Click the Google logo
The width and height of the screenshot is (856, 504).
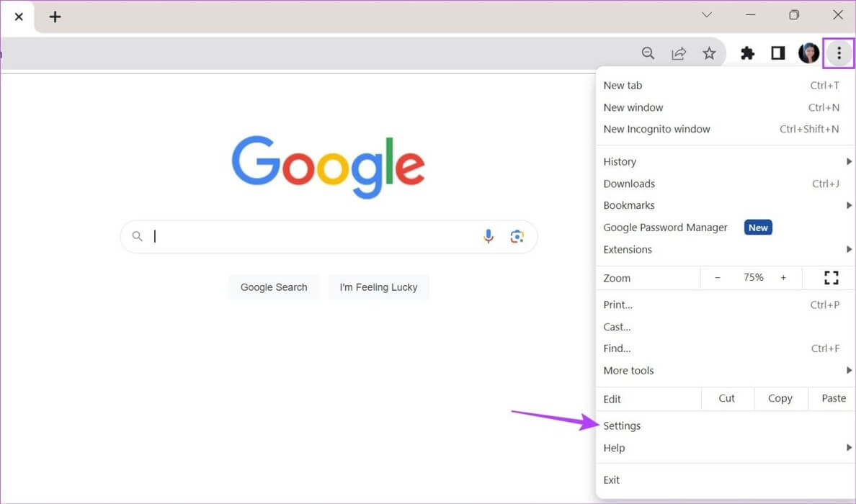328,166
